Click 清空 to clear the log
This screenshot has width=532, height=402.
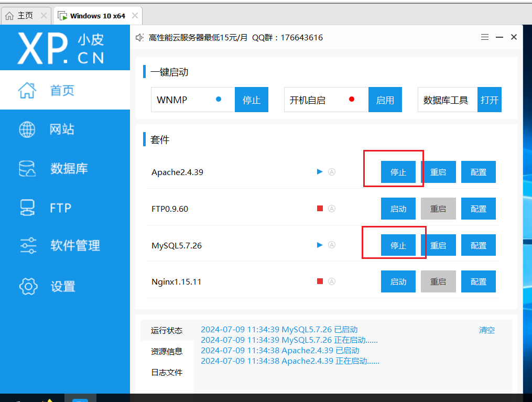point(487,330)
